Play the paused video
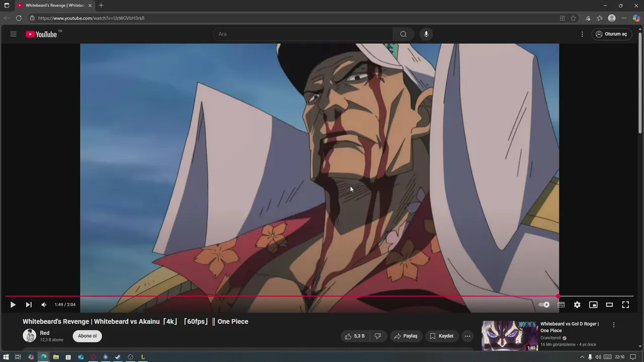This screenshot has height=362, width=644. [x=13, y=305]
